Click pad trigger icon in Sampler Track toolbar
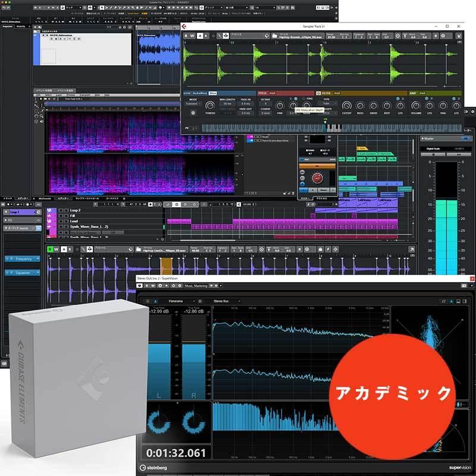The image size is (476, 476). 226,36
